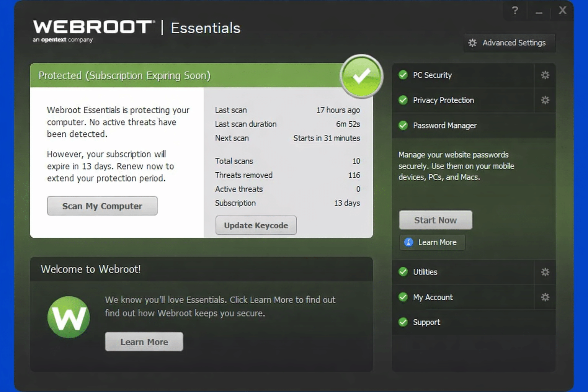Open the Privacy Protection settings gear

click(x=545, y=100)
